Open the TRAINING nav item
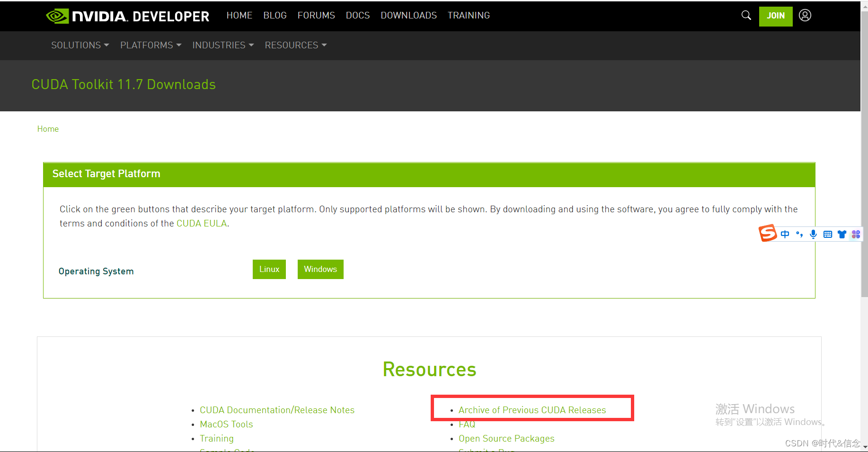 (x=469, y=15)
